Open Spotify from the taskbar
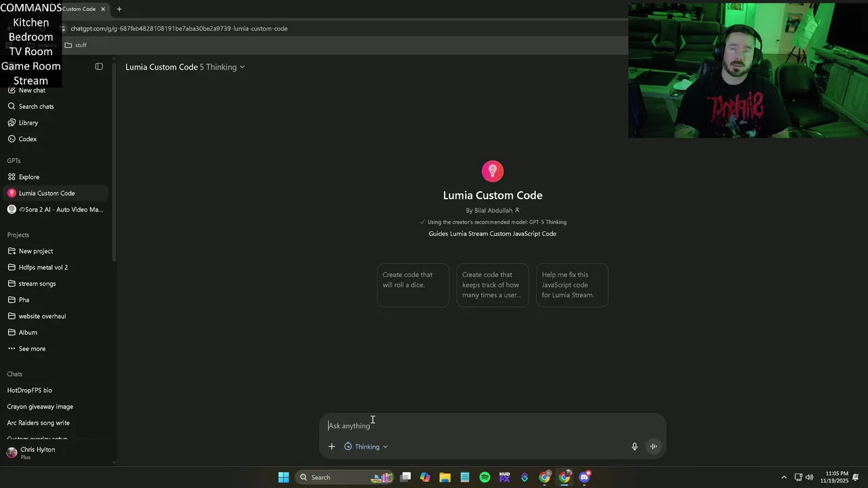868x488 pixels. (x=485, y=477)
